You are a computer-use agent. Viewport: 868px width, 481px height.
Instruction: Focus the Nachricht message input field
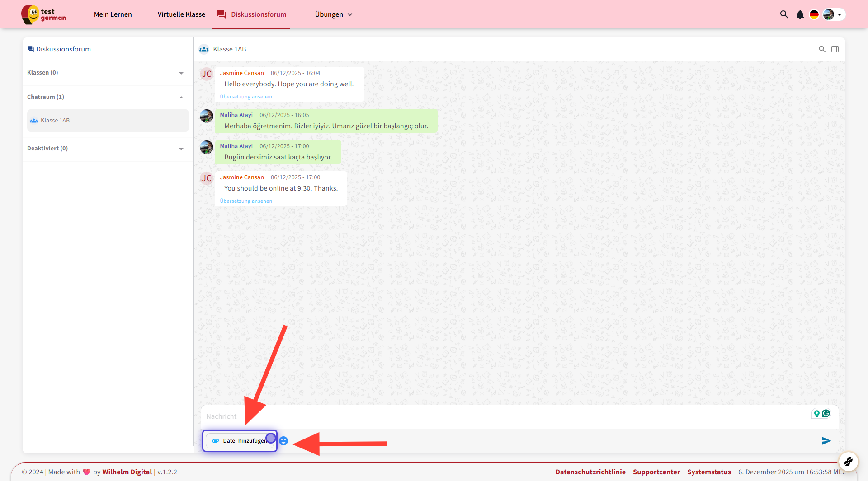click(x=497, y=416)
